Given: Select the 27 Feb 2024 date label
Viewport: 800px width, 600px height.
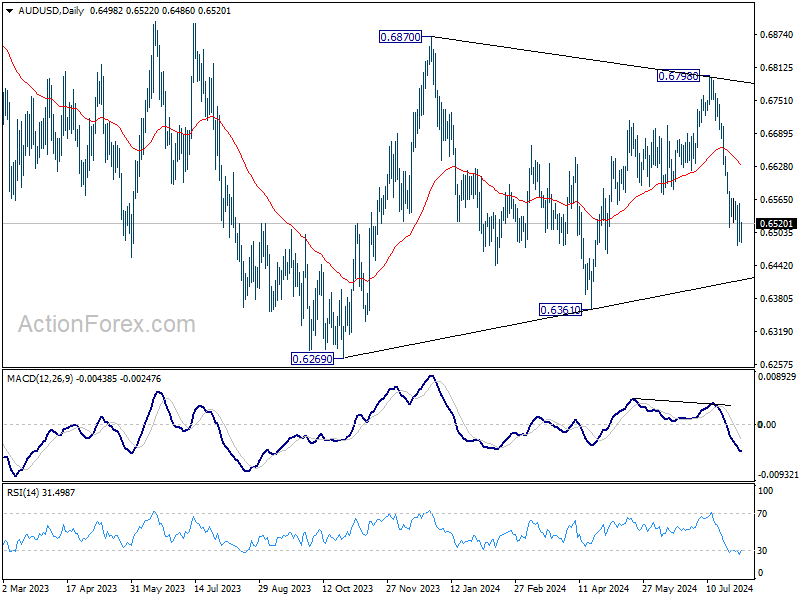Looking at the screenshot, I should click(540, 588).
